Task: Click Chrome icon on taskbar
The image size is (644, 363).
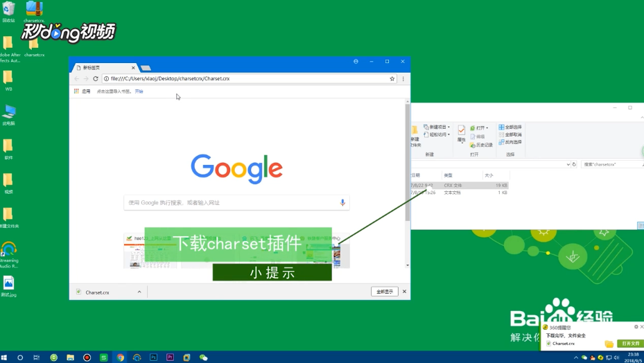Action: 121,357
